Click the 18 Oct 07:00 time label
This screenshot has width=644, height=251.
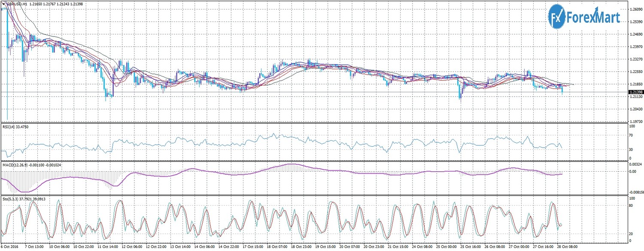[x=277, y=247]
